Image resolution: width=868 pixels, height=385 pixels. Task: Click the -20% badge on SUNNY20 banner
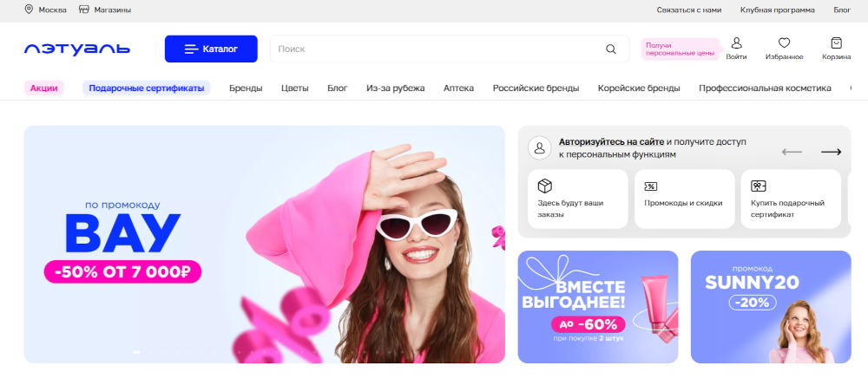(753, 302)
